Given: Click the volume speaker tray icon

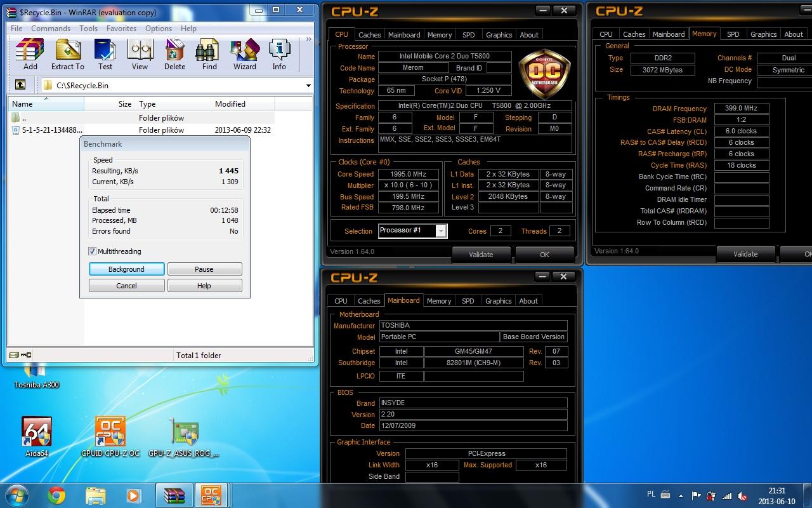Looking at the screenshot, I should [742, 496].
